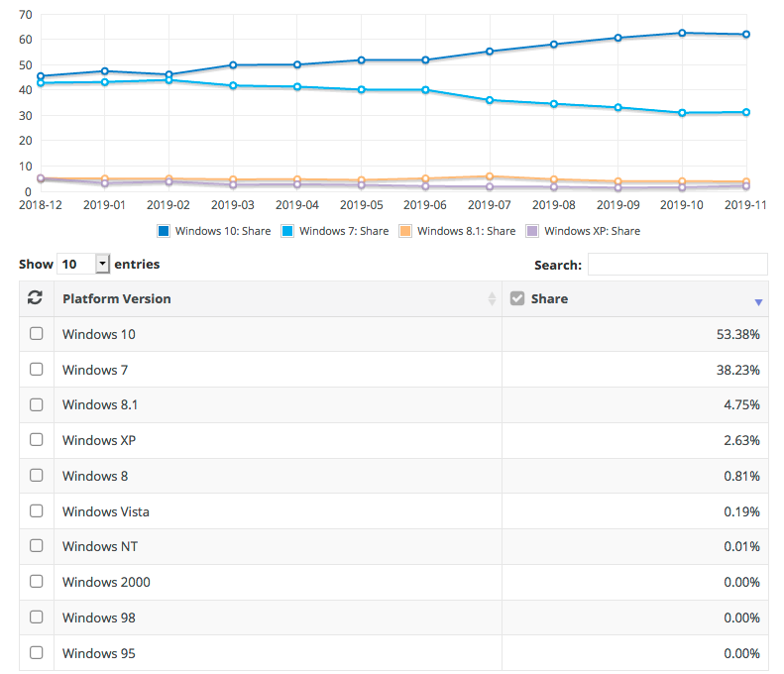Image resolution: width=784 pixels, height=674 pixels.
Task: Click the Windows 7: Share legend label
Action: (344, 231)
